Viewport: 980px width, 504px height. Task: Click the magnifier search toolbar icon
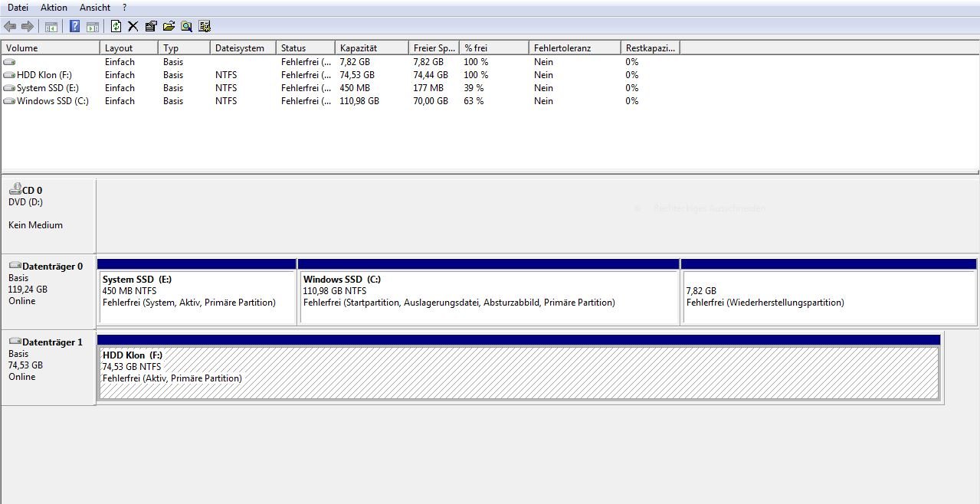point(186,27)
